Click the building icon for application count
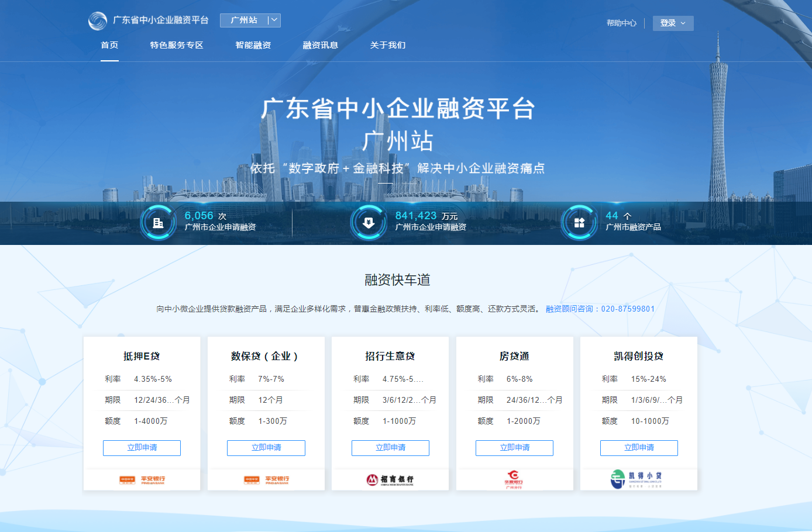The height and width of the screenshot is (532, 812). pyautogui.click(x=158, y=223)
